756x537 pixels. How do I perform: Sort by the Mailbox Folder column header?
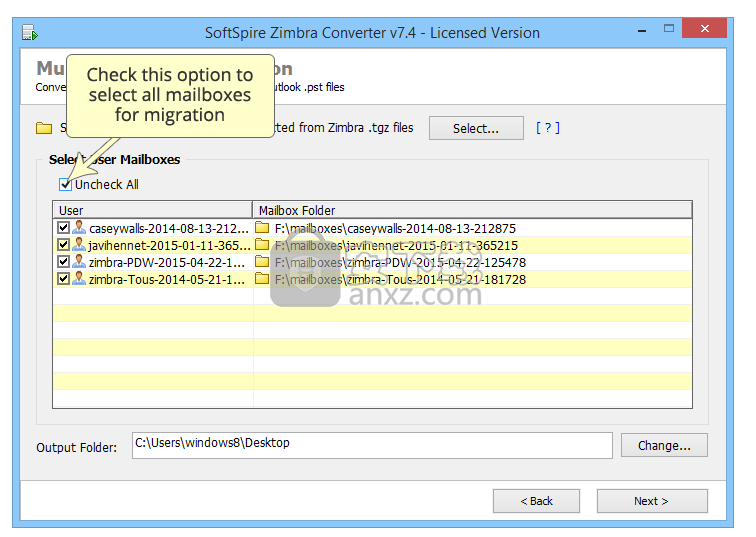pyautogui.click(x=472, y=211)
